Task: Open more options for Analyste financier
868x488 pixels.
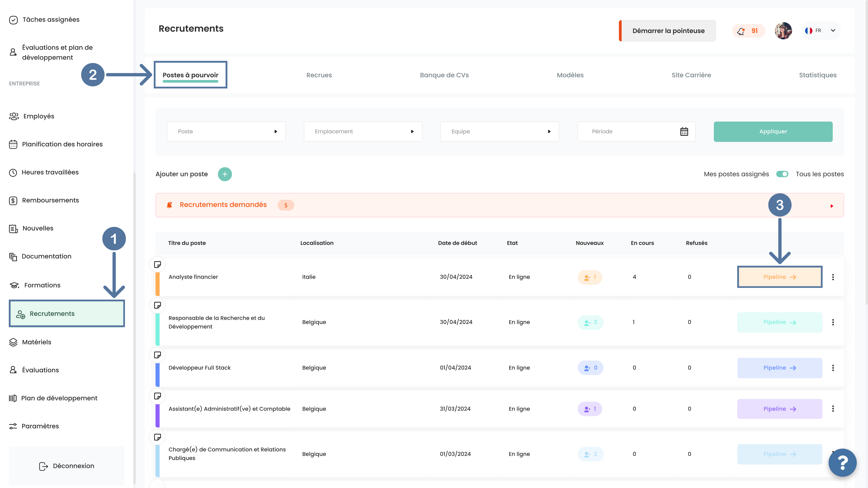Action: 833,277
